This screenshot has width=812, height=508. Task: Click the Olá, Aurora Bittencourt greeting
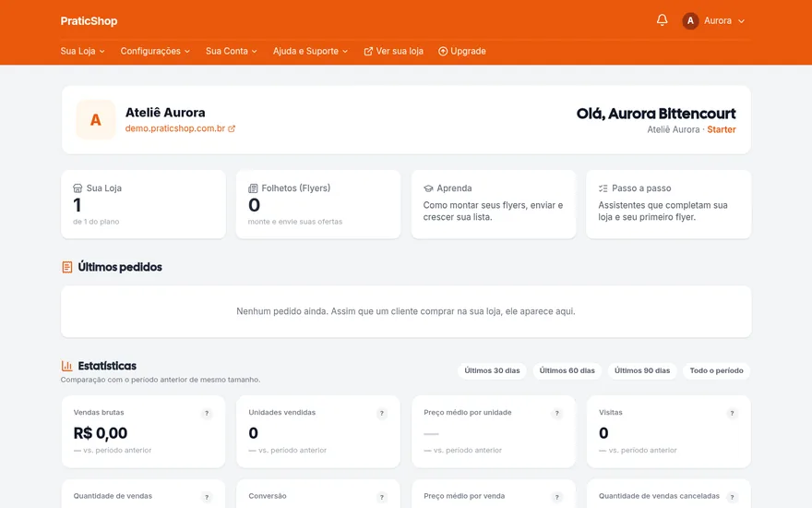(656, 114)
